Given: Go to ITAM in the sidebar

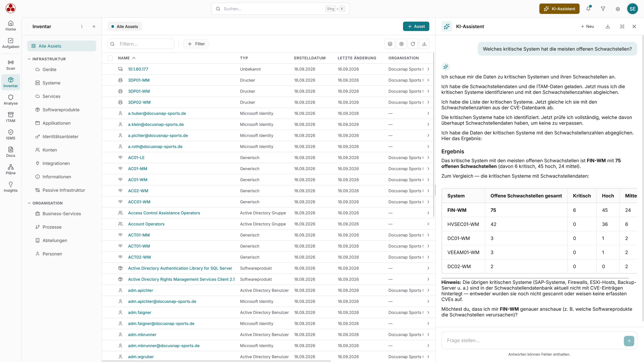Looking at the screenshot, I should [11, 117].
